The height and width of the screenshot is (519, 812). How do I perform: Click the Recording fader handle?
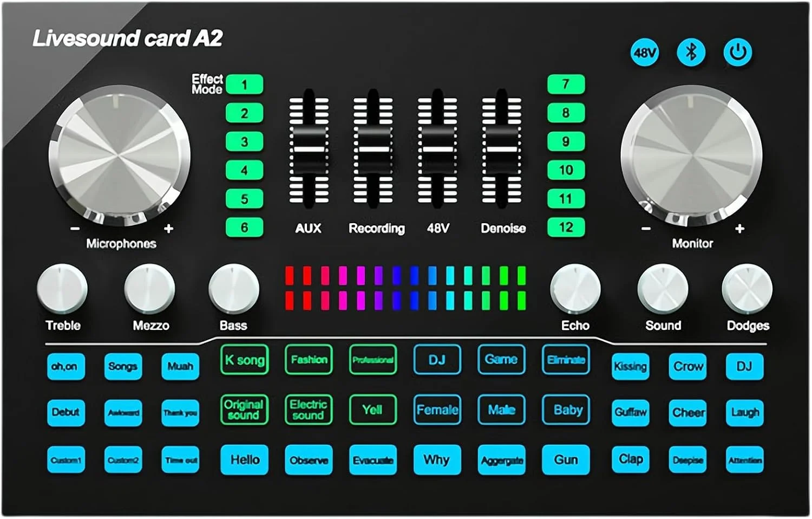click(374, 149)
